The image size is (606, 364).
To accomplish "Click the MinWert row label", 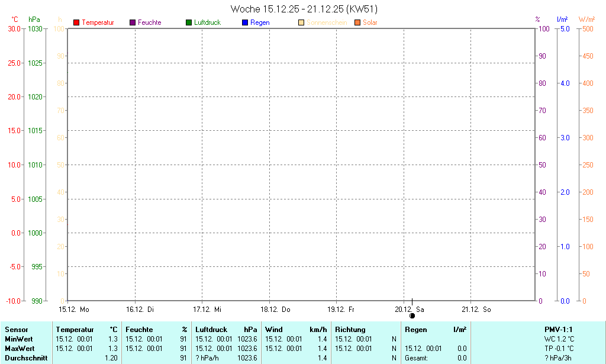I will click(19, 339).
